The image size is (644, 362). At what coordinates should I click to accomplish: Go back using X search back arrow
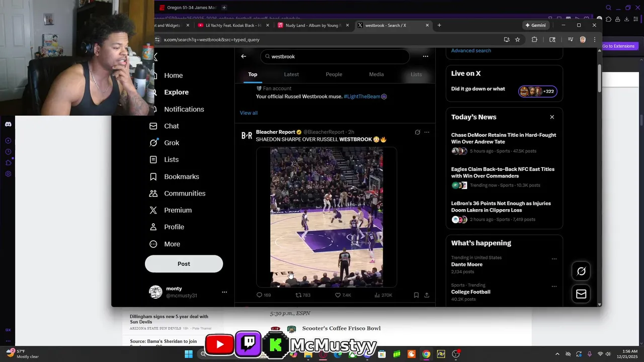244,56
